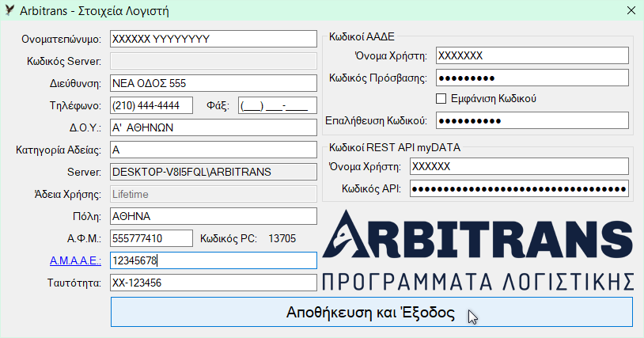Click into the Τηλέφωνο field
Screen dimensions: 644x338
(151, 105)
